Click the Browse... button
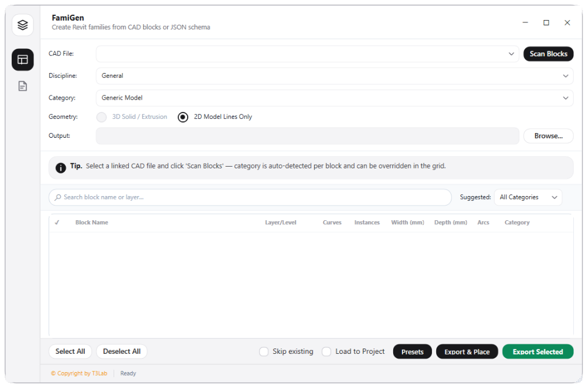 click(x=548, y=136)
